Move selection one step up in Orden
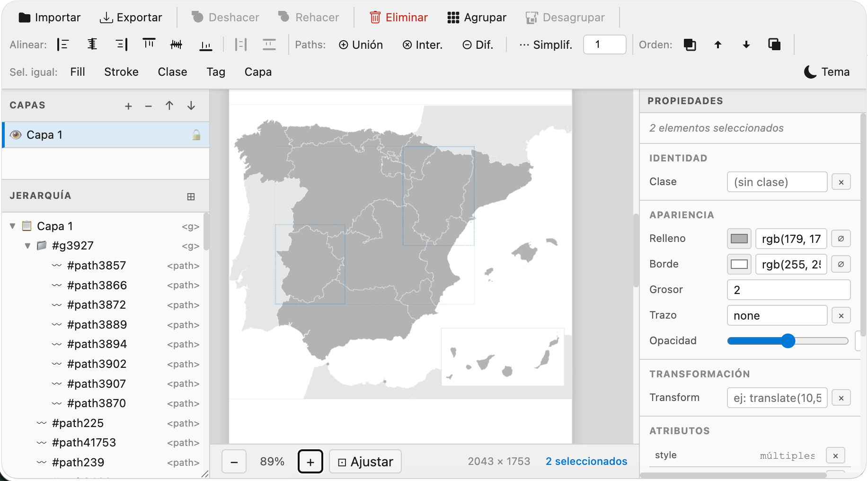Screen dimensions: 868x481 pos(718,45)
